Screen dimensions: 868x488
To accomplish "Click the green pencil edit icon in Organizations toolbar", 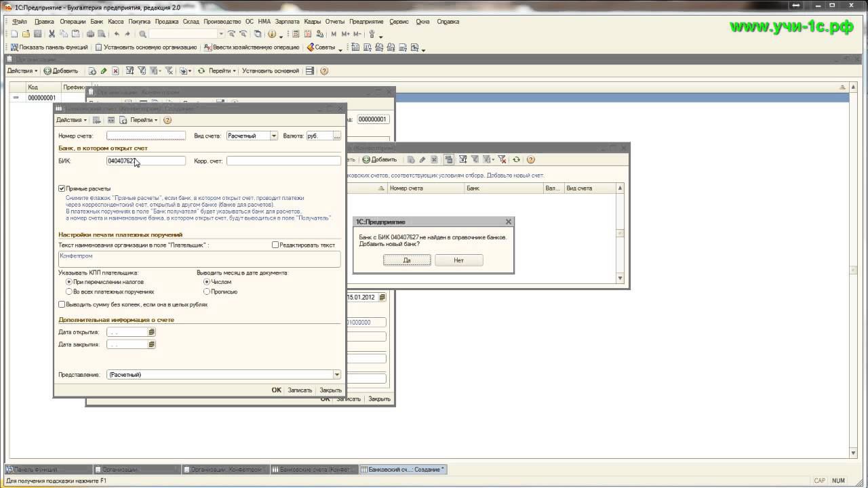I will pyautogui.click(x=104, y=70).
